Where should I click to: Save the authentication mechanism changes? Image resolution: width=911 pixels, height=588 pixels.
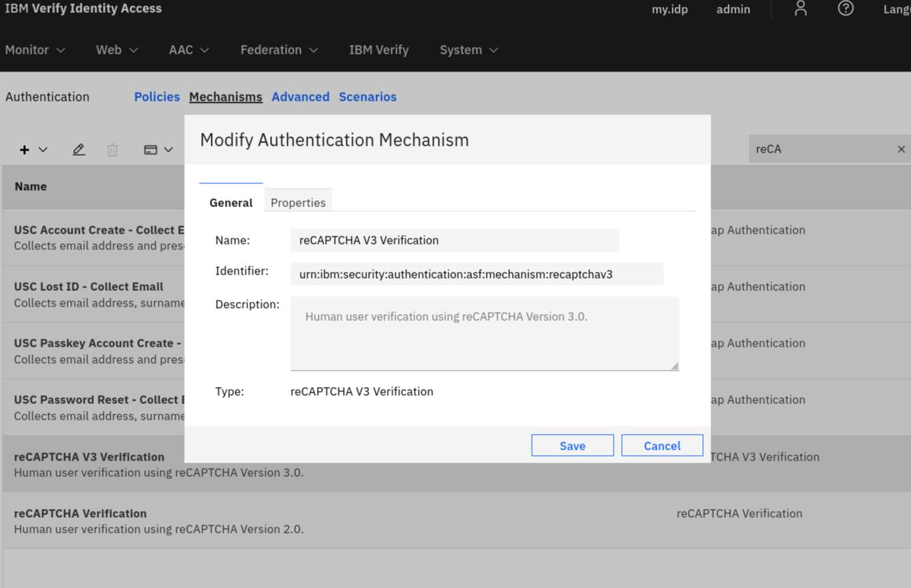tap(572, 445)
